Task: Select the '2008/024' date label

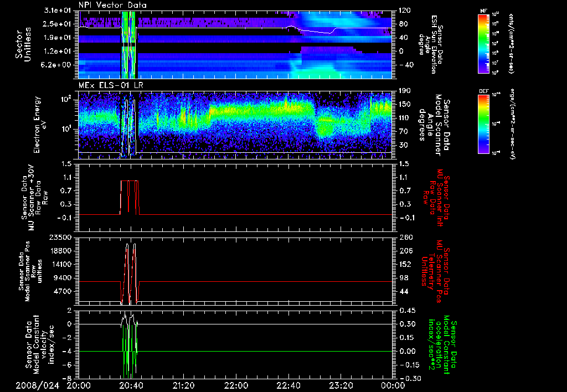Action: point(37,385)
